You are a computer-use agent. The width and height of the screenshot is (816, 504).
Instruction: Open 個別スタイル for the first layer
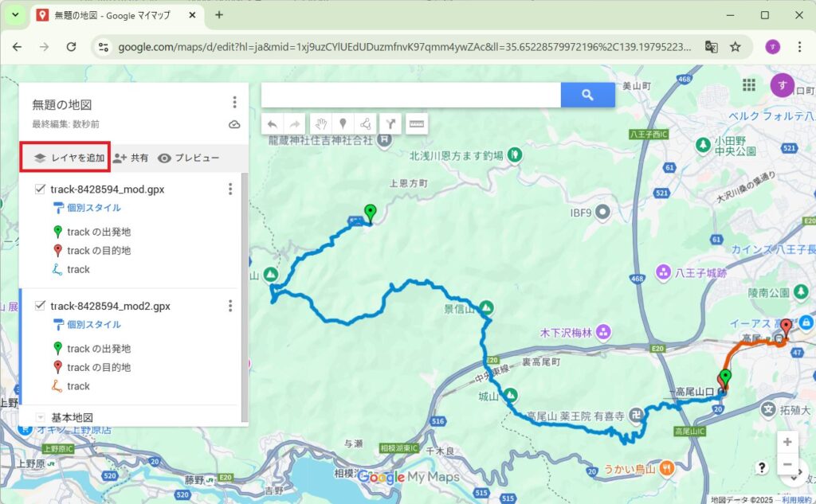pos(94,208)
